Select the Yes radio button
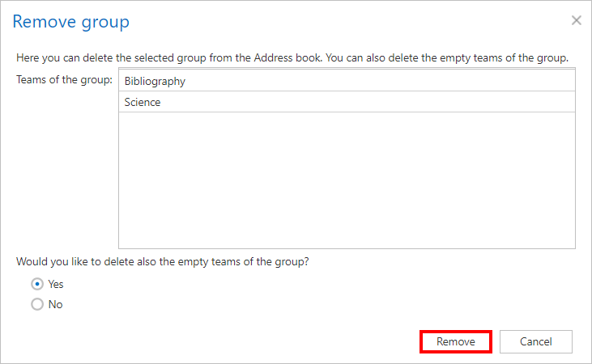 click(36, 284)
